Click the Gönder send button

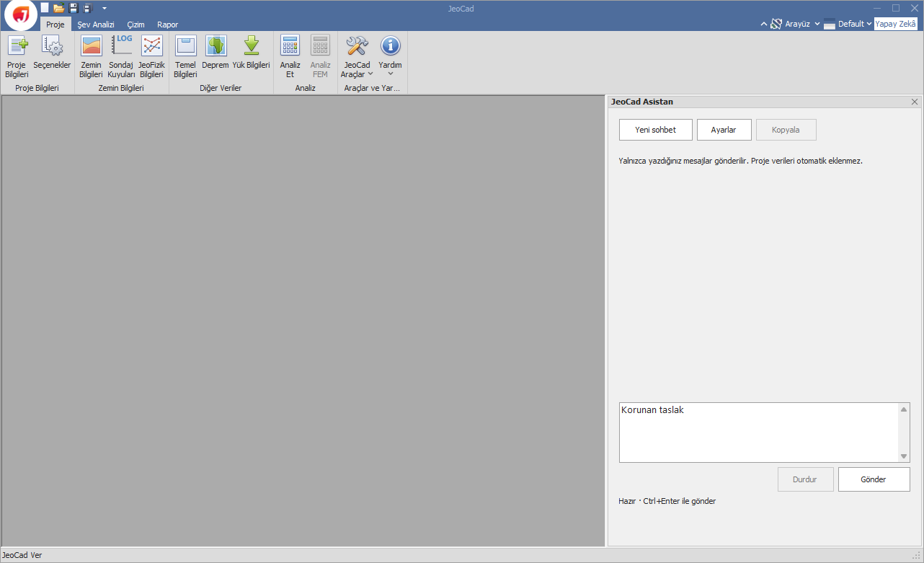(874, 479)
